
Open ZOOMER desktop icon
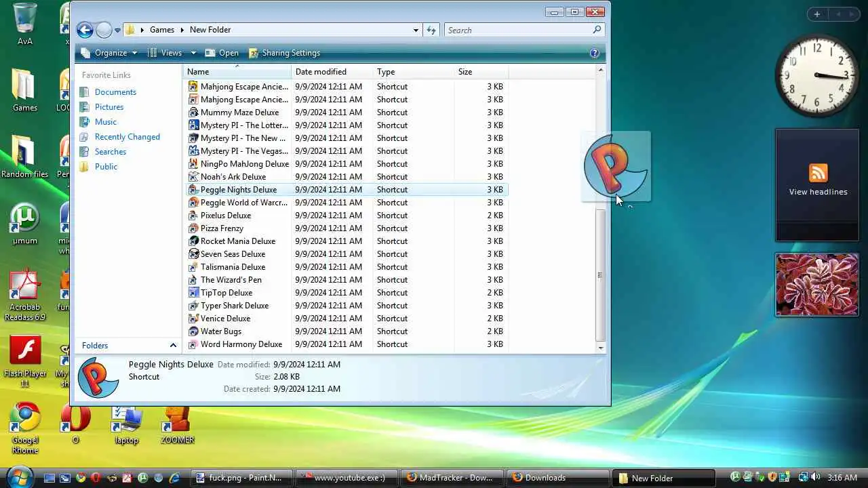click(178, 426)
